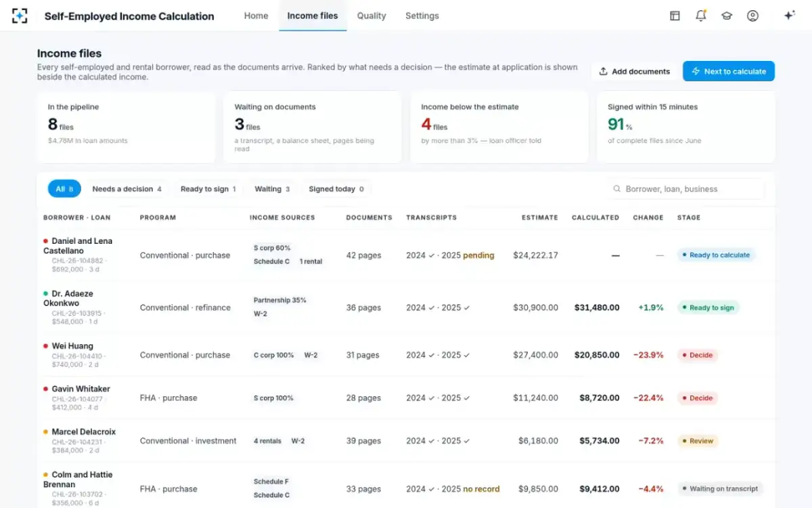The height and width of the screenshot is (508, 812).
Task: Click upload icon on Add documents
Action: [x=603, y=71]
